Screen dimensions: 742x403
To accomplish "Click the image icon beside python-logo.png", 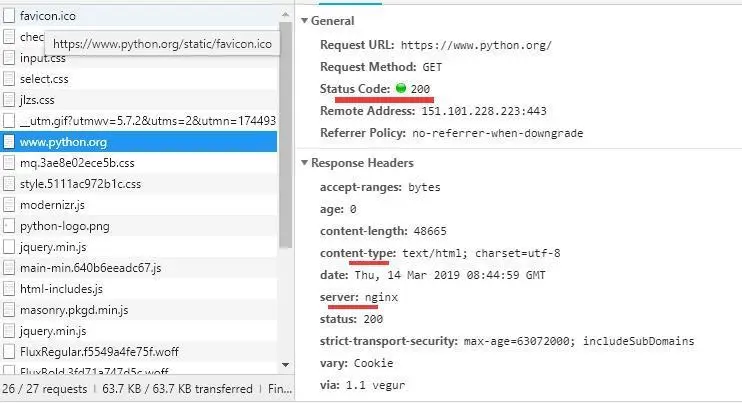I will (9, 226).
